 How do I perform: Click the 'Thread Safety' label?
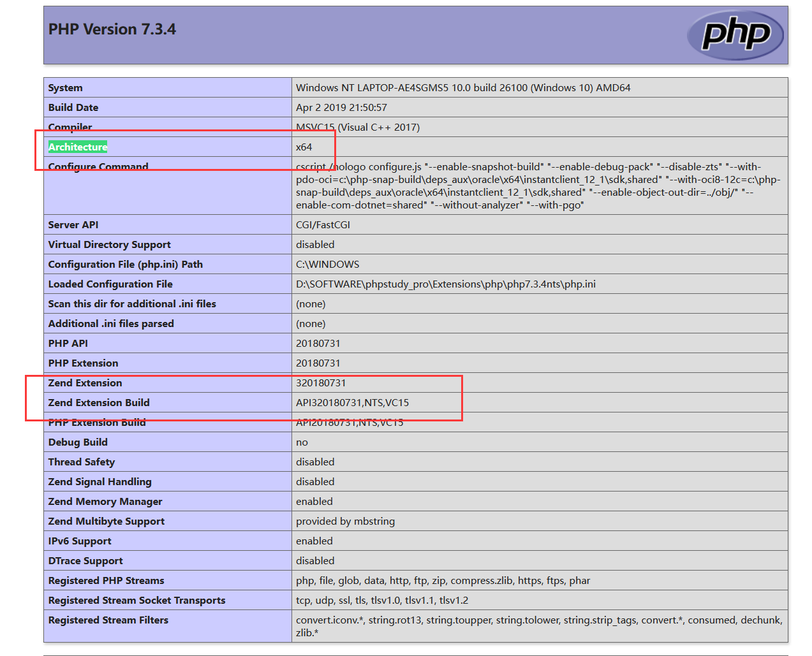pyautogui.click(x=82, y=462)
